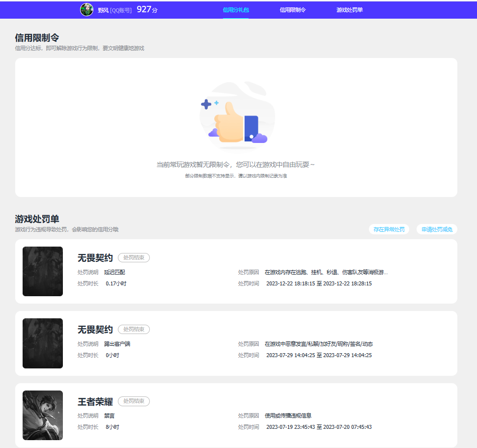Click the 踢出客户端 penalty description
The image size is (477, 448).
pos(117,344)
